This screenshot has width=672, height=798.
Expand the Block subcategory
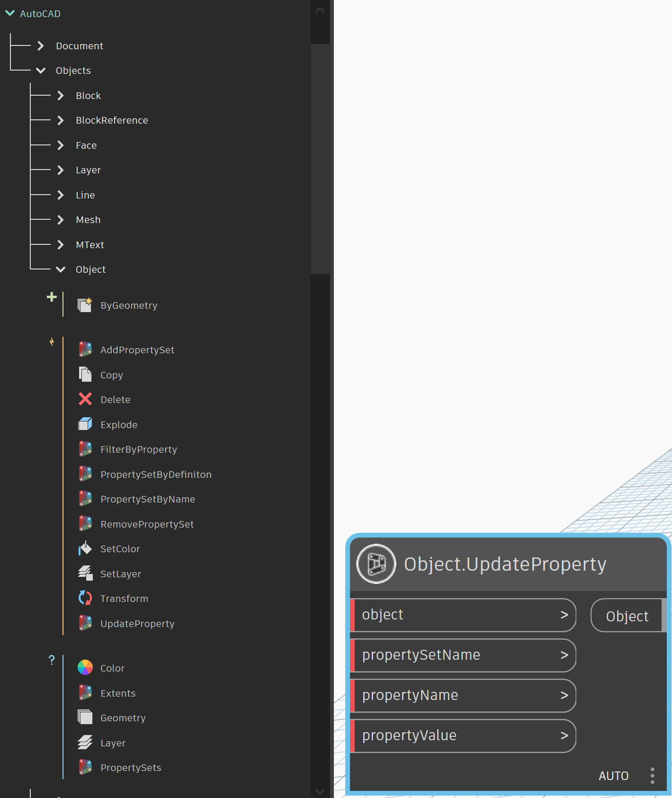pyautogui.click(x=61, y=95)
